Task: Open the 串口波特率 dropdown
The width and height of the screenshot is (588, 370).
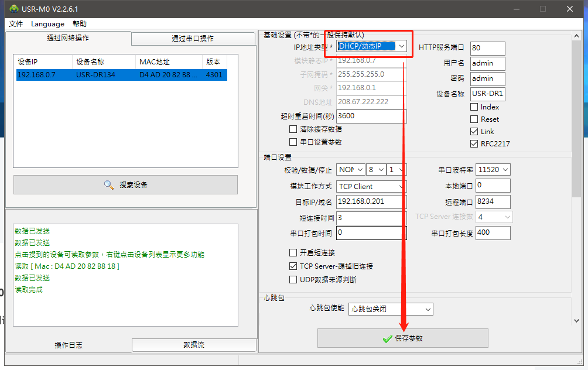Action: 493,170
